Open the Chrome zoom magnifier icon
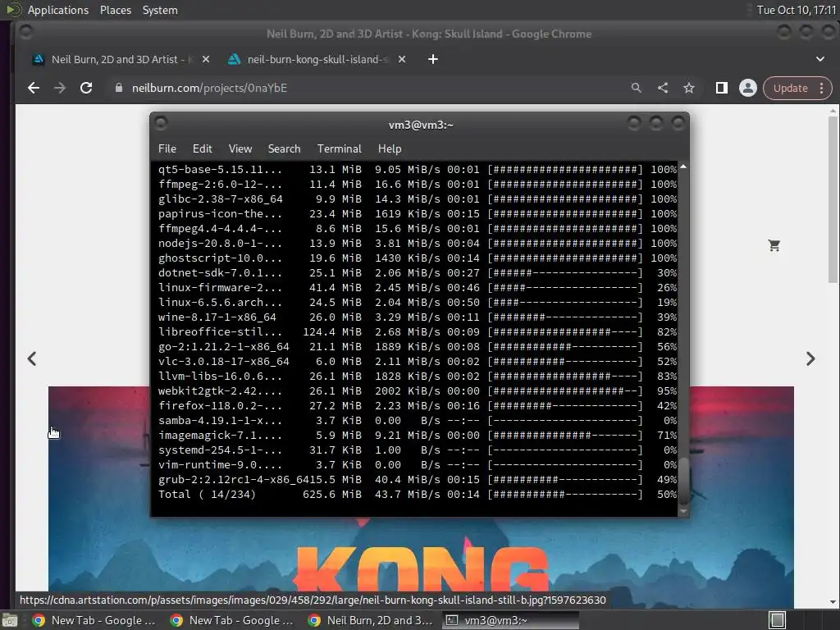 point(636,88)
